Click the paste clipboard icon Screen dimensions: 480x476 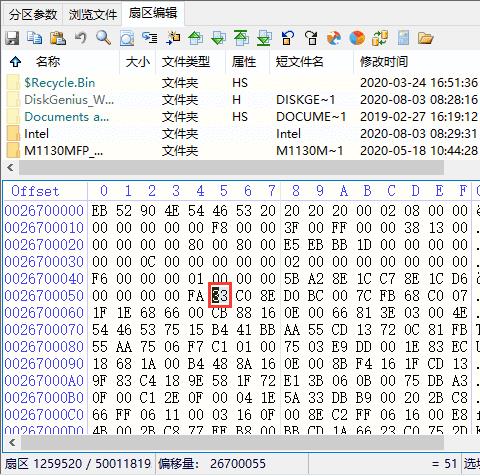coord(58,38)
